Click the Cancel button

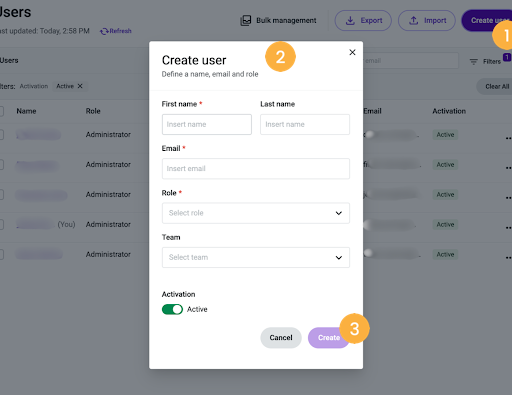(281, 338)
